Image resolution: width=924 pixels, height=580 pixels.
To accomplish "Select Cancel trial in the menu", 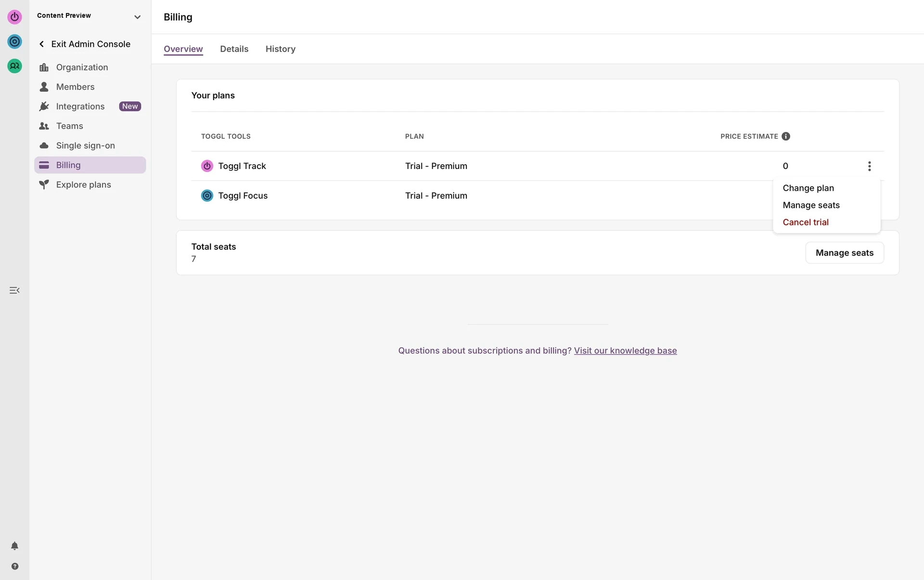I will click(806, 222).
